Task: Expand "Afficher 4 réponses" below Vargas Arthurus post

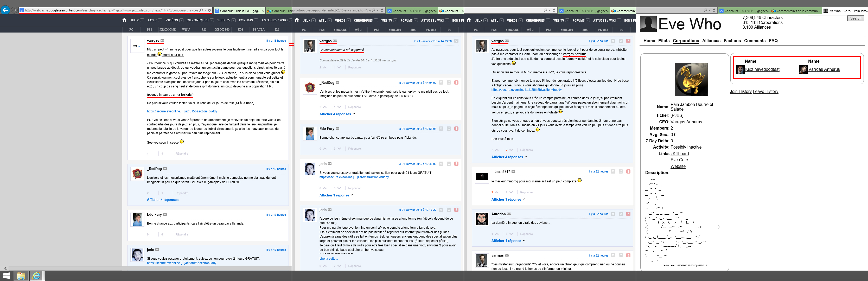Action: click(x=507, y=157)
